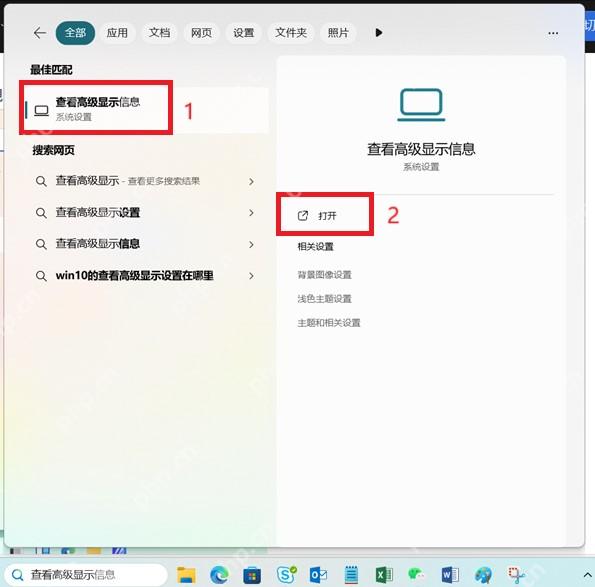The width and height of the screenshot is (595, 587).
Task: Expand chevron beside 查看高级显示 - 查看更多搜索结果
Action: [x=251, y=181]
